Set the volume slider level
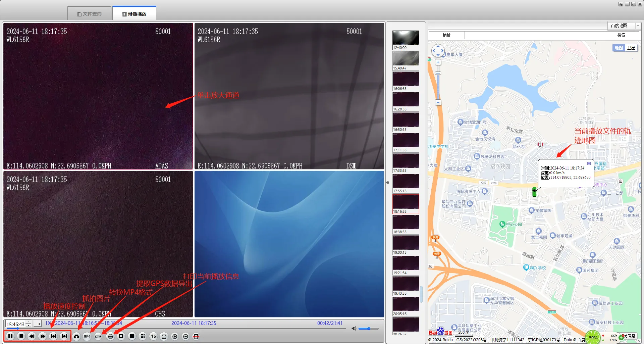Screen dimensions: 644x344 tap(369, 329)
